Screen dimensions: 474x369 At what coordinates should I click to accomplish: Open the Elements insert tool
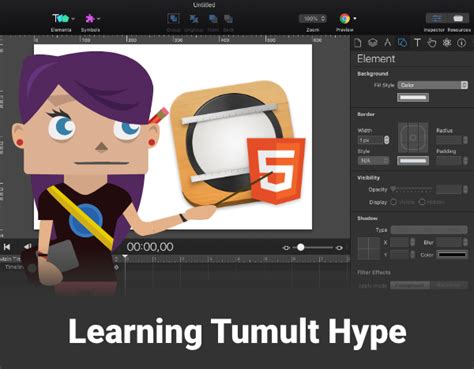61,19
